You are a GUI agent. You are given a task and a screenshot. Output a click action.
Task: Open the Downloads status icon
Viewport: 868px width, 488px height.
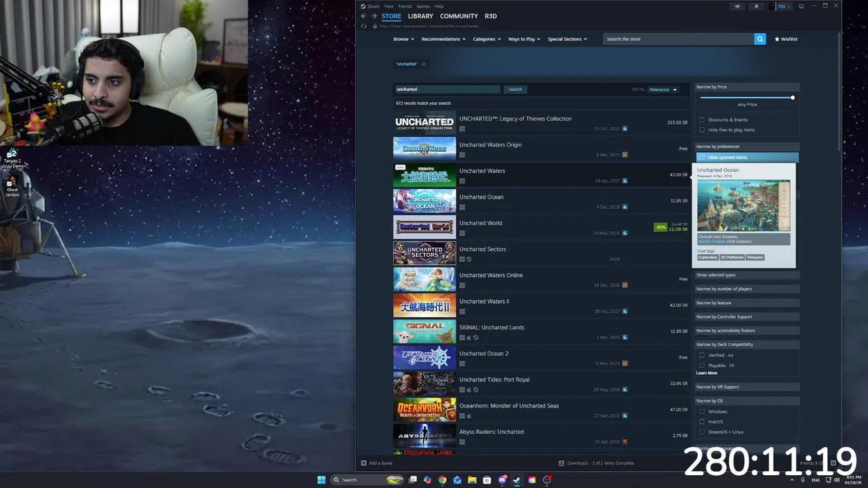point(561,463)
